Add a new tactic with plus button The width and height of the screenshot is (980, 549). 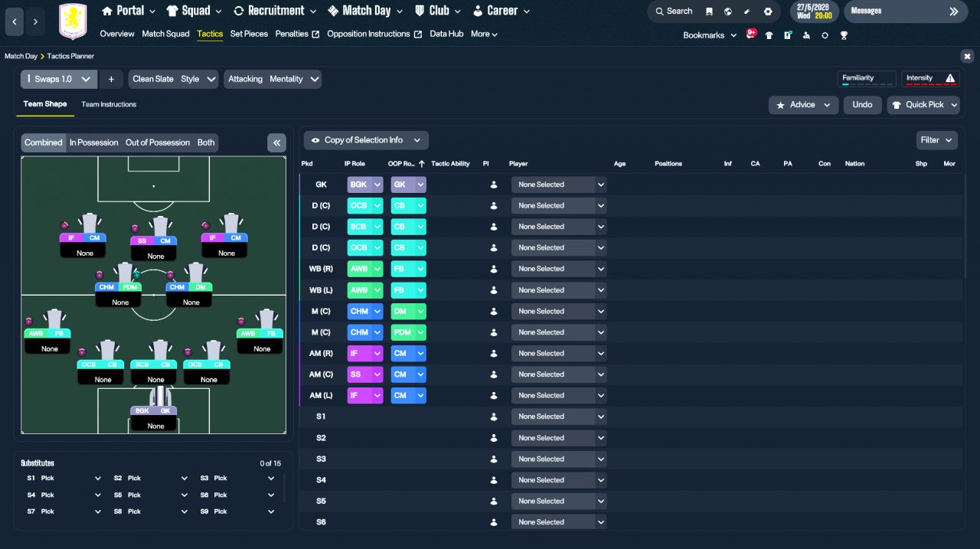(110, 79)
